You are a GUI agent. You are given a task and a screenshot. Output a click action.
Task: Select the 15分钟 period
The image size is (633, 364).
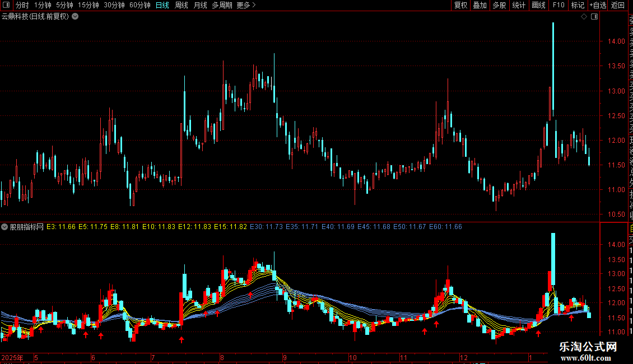[x=89, y=5]
